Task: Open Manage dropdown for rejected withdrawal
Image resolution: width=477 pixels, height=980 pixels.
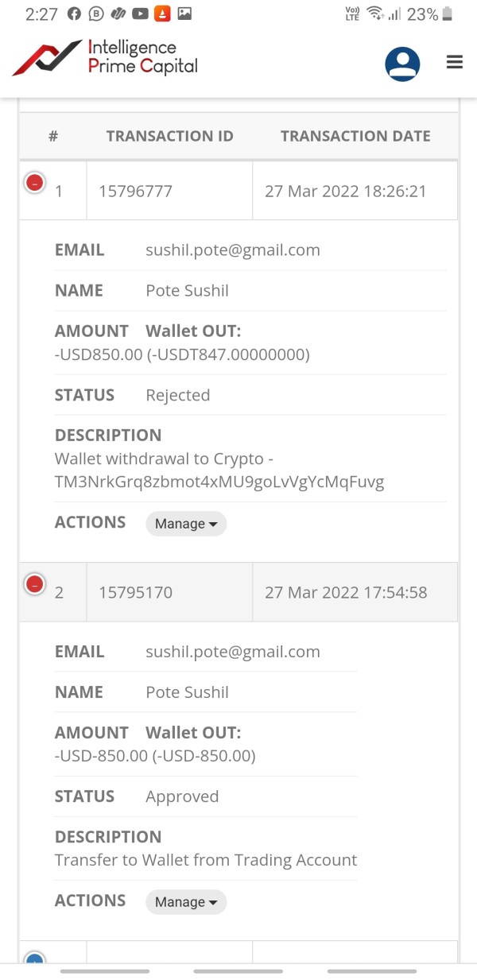Action: pos(186,524)
